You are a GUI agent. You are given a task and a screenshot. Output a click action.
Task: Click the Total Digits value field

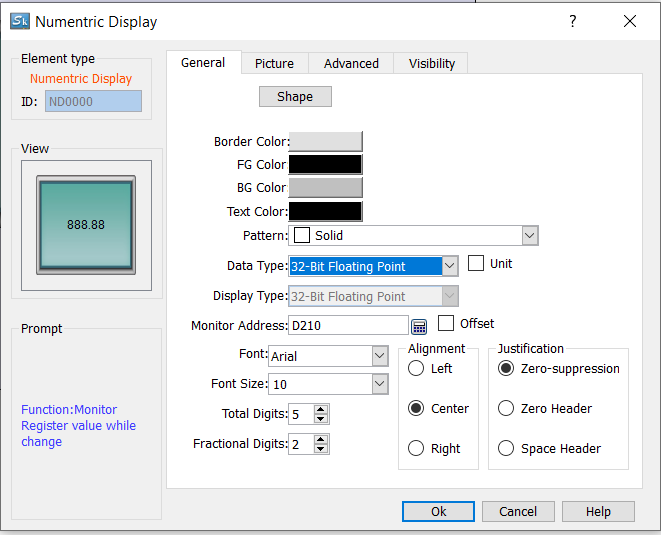pos(301,414)
